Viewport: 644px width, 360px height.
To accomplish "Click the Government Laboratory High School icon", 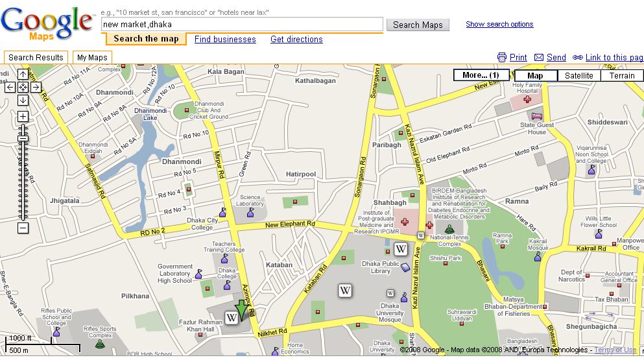I will [199, 274].
